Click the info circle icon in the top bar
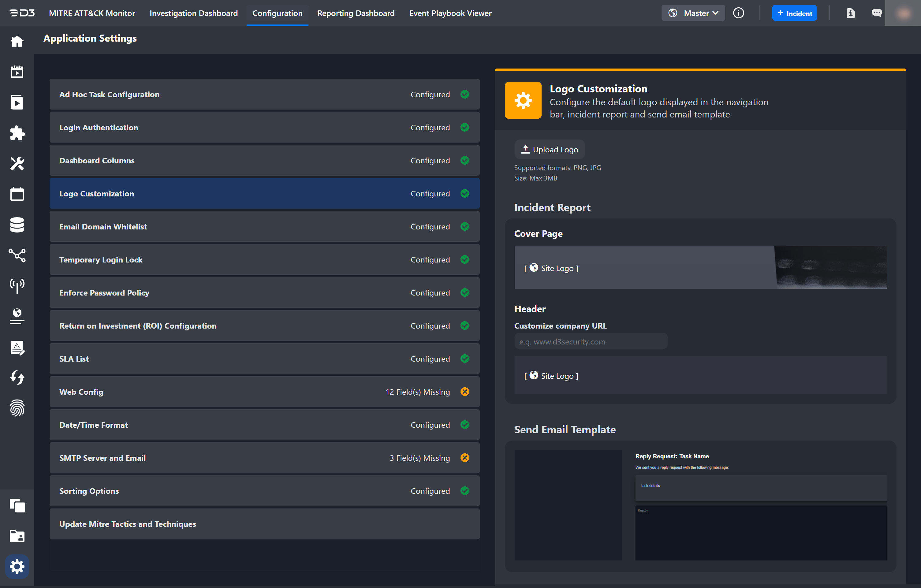 tap(738, 13)
